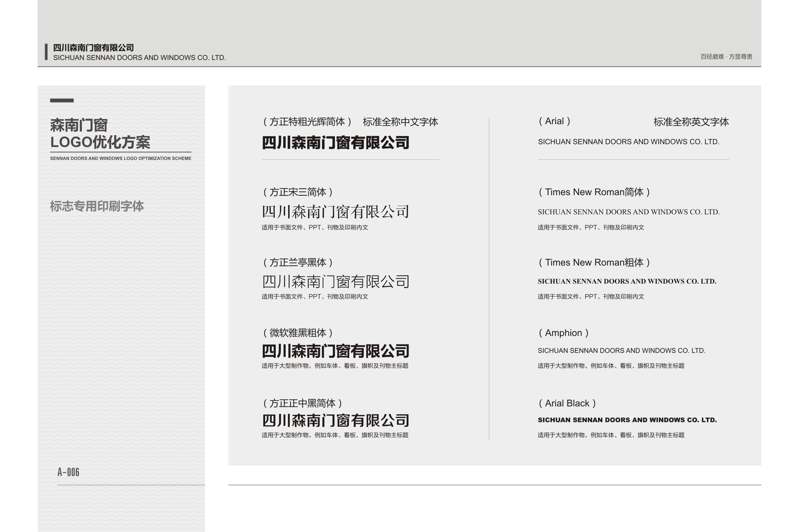Click page number label A-006
Screen dimensions: 799x532
point(68,472)
